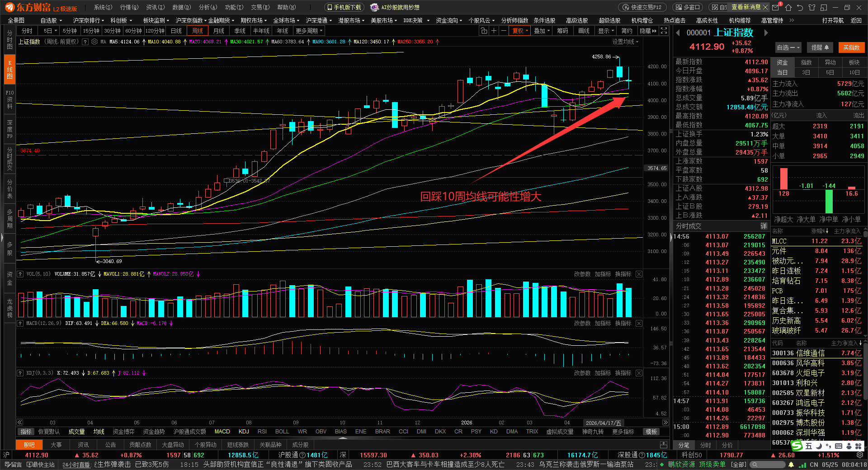Image resolution: width=868 pixels, height=470 pixels.
Task: Switch to the 月线 period tab
Action: click(x=219, y=31)
